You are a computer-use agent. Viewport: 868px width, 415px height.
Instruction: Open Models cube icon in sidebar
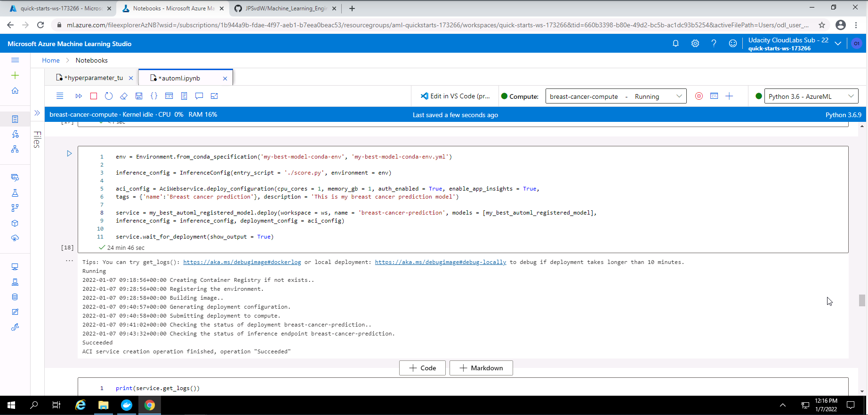(x=15, y=223)
